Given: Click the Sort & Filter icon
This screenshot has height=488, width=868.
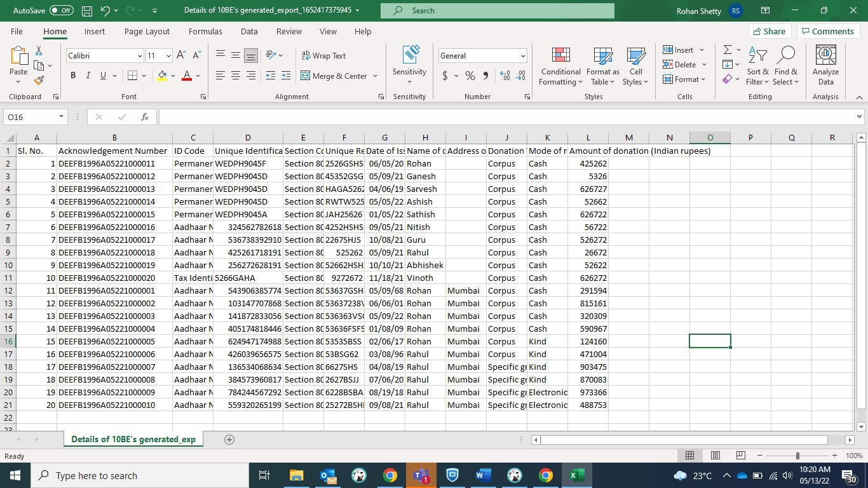Looking at the screenshot, I should point(757,66).
